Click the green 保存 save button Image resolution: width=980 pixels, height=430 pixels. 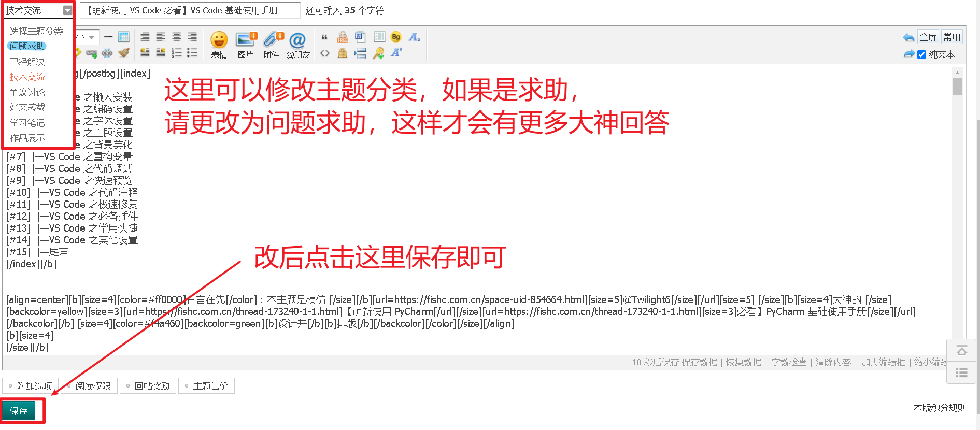[19, 410]
